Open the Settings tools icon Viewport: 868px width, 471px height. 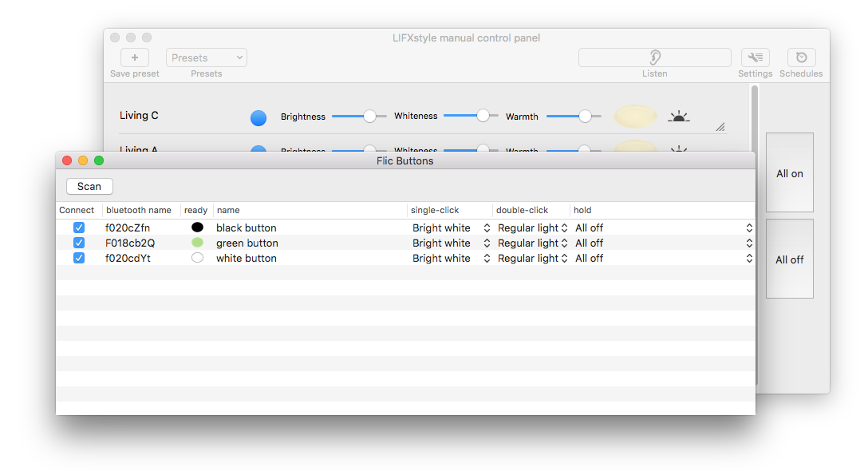point(755,57)
